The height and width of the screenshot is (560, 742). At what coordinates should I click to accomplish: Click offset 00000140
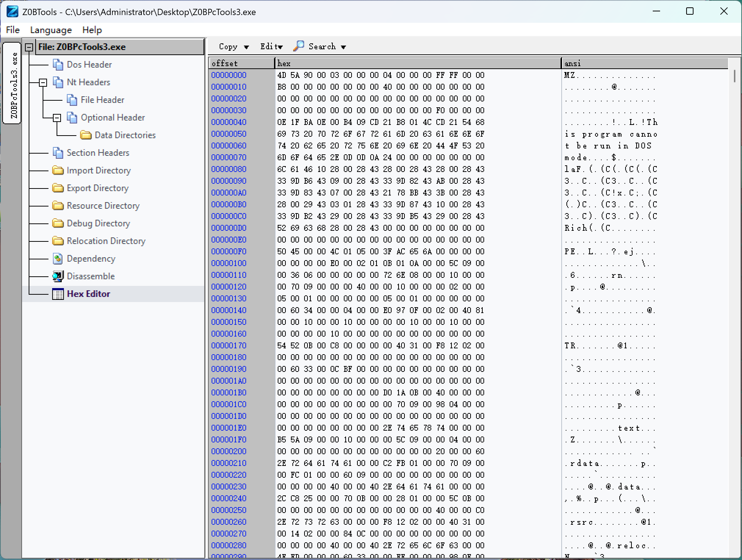click(229, 310)
